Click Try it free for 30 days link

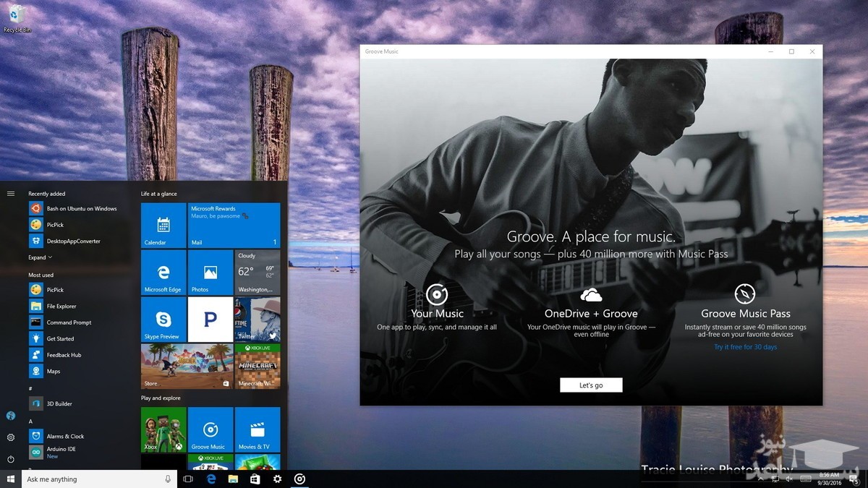coord(745,347)
